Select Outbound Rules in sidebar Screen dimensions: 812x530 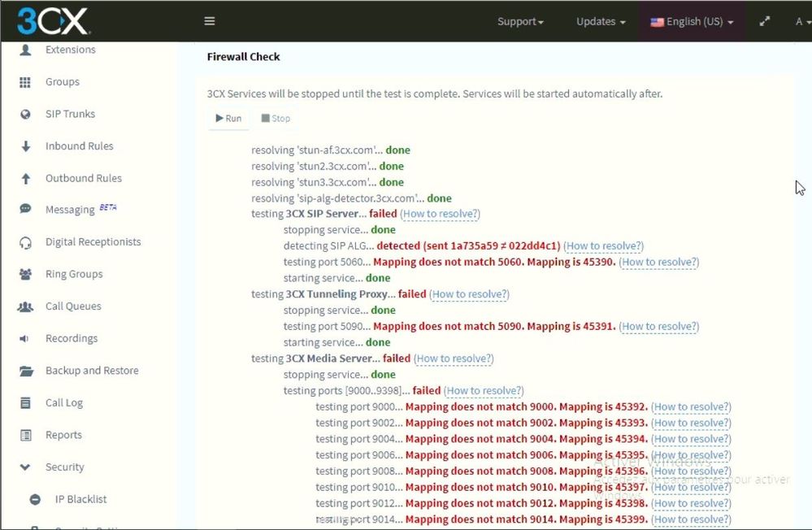83,179
